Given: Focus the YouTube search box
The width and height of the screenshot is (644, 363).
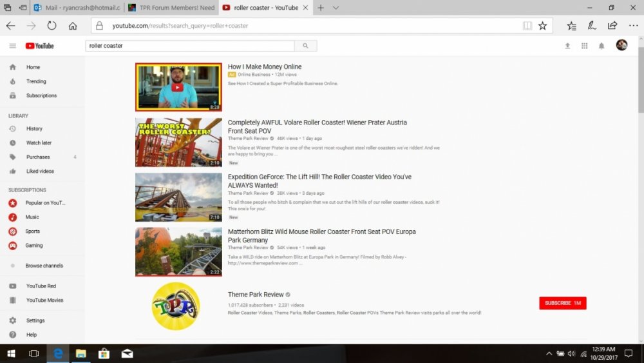Looking at the screenshot, I should pyautogui.click(x=190, y=46).
